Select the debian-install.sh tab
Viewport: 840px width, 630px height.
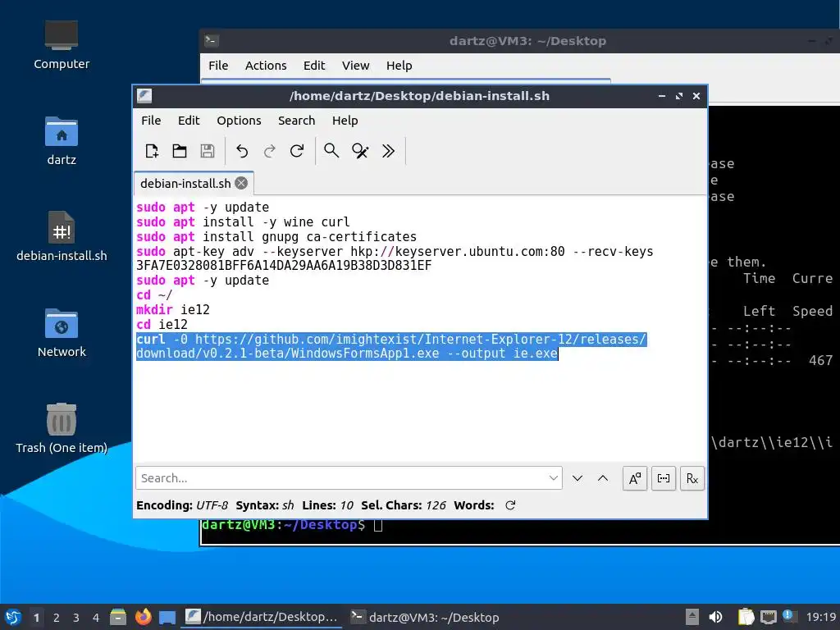(x=185, y=183)
